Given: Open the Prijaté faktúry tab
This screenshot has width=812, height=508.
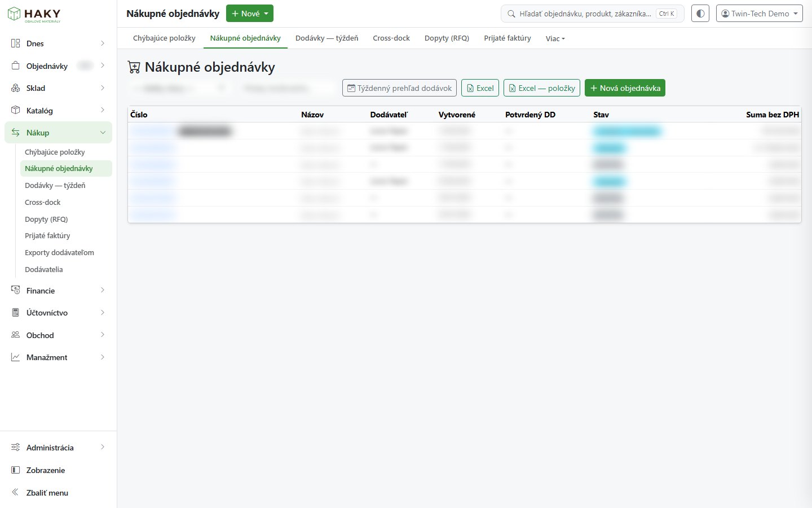Looking at the screenshot, I should click(507, 38).
